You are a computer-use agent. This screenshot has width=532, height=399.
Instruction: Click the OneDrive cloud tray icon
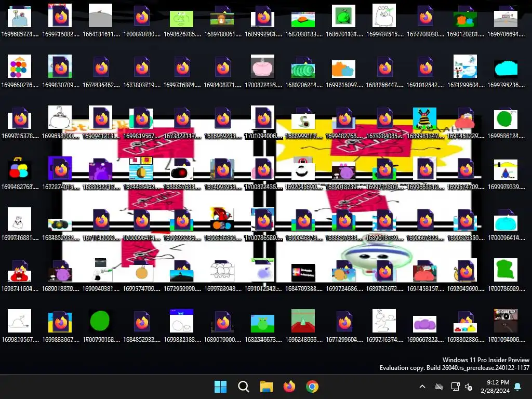pyautogui.click(x=439, y=387)
